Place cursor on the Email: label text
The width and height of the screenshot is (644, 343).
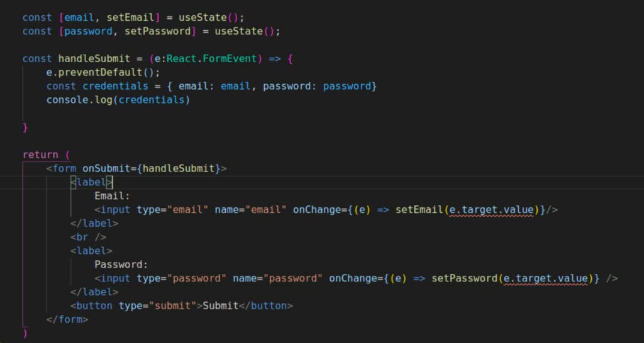click(x=112, y=196)
